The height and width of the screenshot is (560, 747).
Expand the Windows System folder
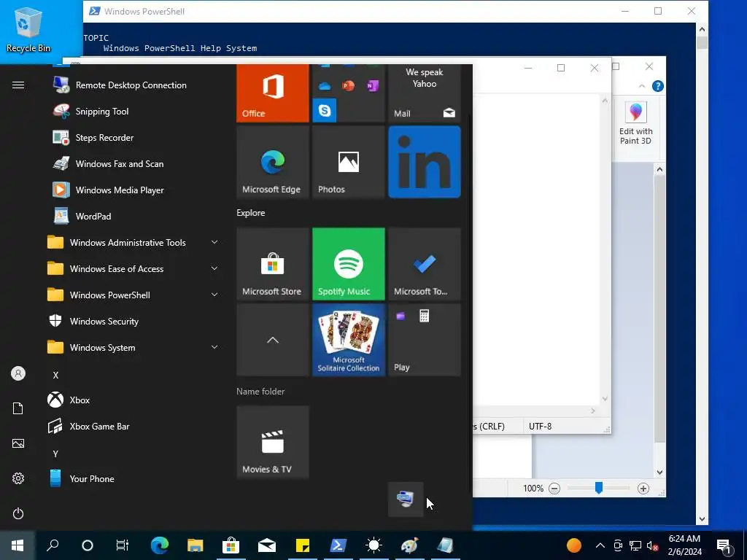pyautogui.click(x=133, y=348)
